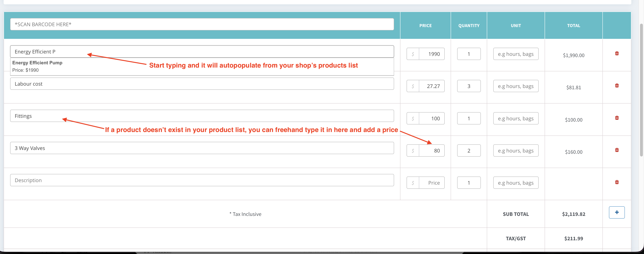Focus the scan barcode input field

(x=202, y=24)
